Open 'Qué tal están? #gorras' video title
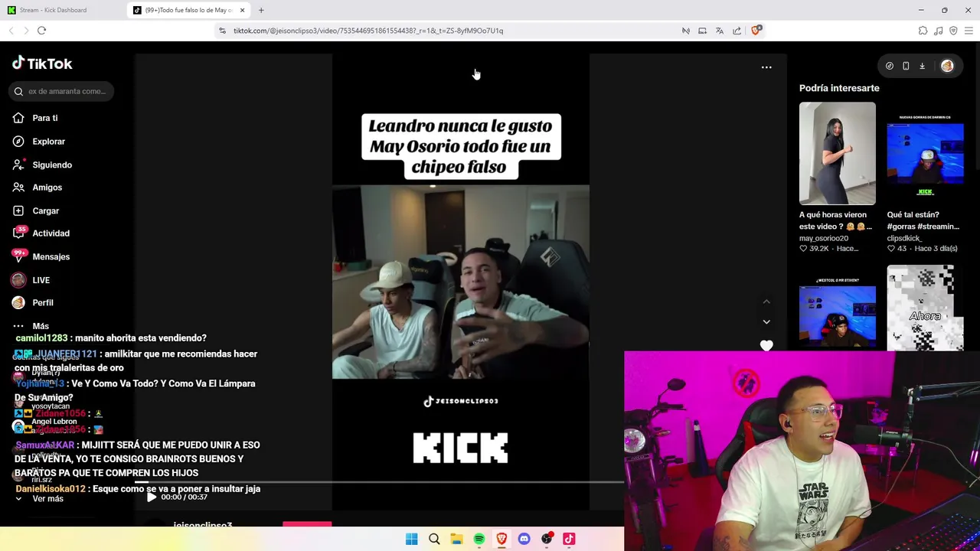This screenshot has width=980, height=551. pyautogui.click(x=923, y=220)
